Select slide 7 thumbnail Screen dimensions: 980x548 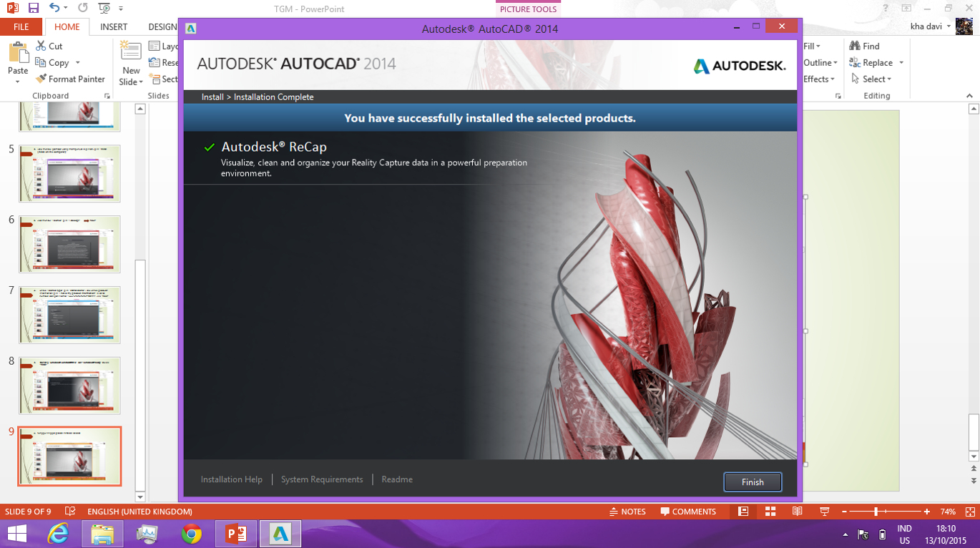pos(69,315)
